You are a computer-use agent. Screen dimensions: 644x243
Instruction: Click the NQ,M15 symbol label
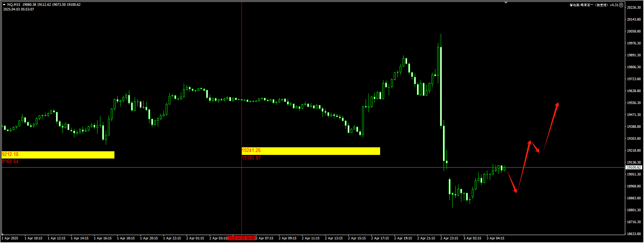[x=14, y=5]
